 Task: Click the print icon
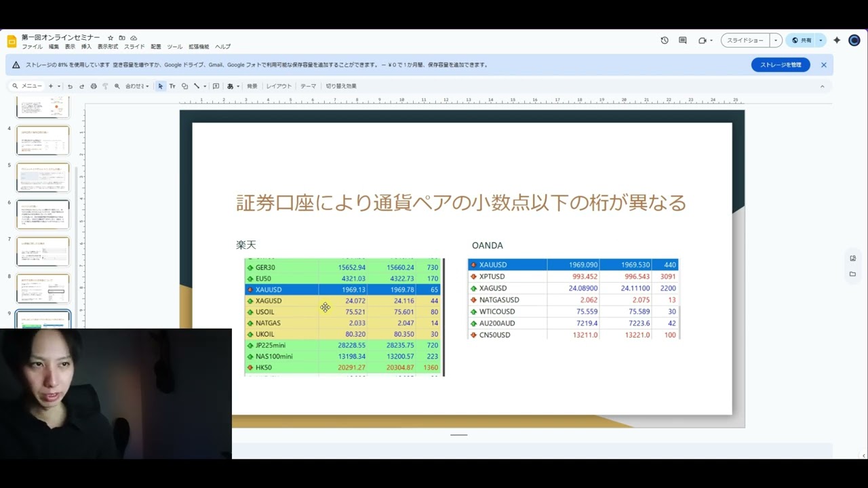[94, 86]
